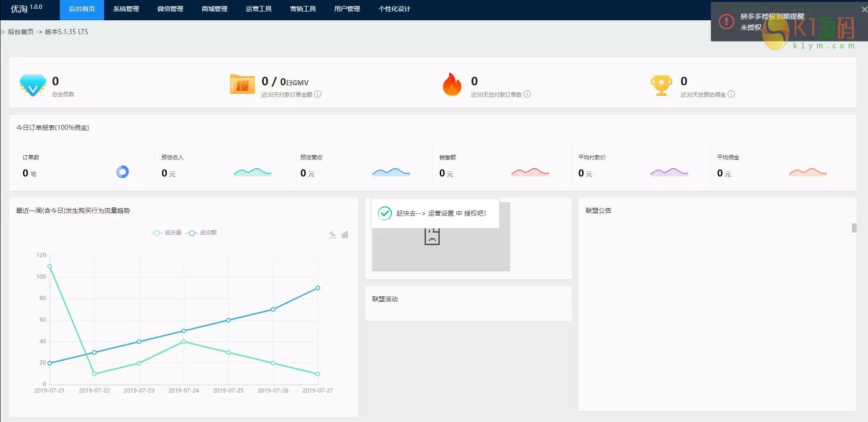Click the 销售额 label

[448, 157]
